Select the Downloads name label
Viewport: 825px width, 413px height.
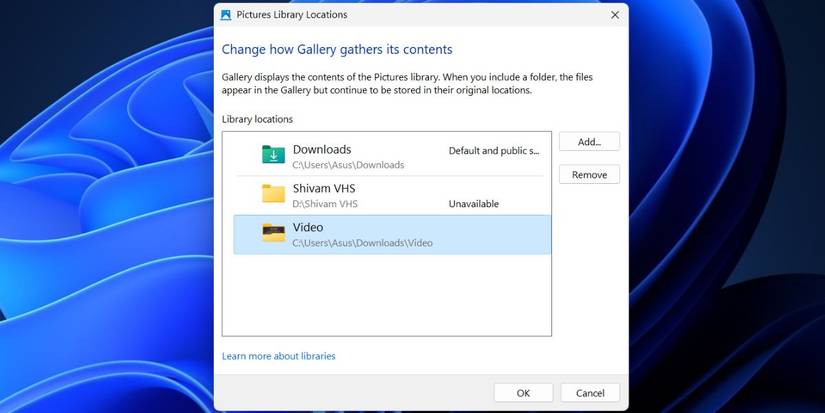[x=322, y=149]
